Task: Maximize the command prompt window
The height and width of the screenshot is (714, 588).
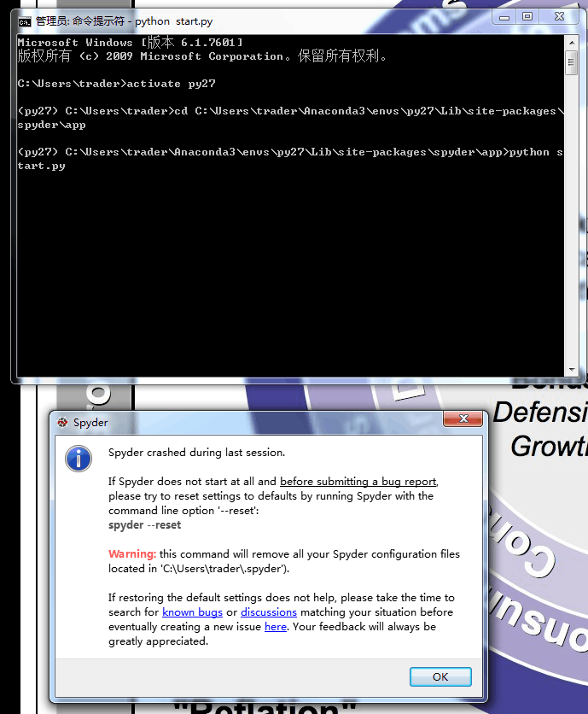Action: (527, 17)
